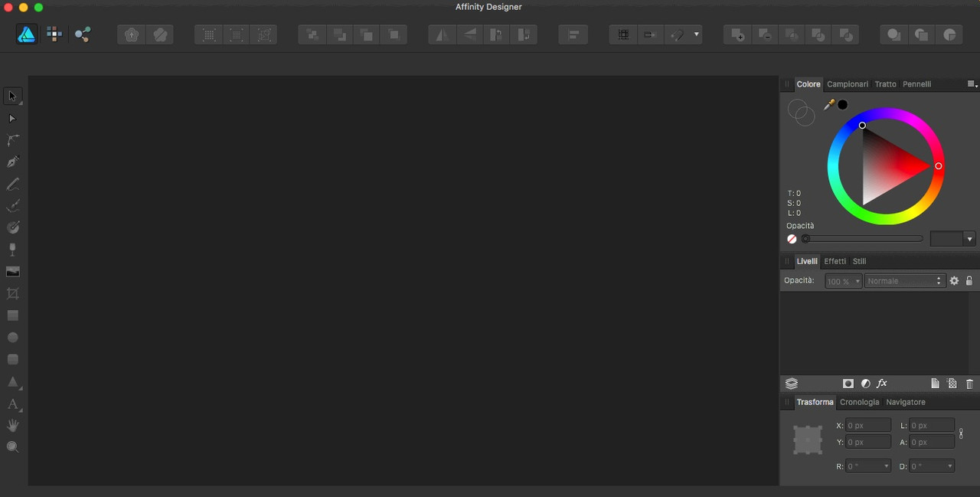Click the Delete Layer trash icon
The image size is (980, 497).
[970, 384]
